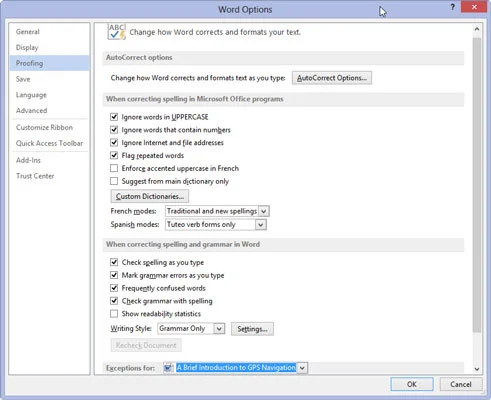Expand the Exceptions for document dropdown
The height and width of the screenshot is (400, 491).
302,368
